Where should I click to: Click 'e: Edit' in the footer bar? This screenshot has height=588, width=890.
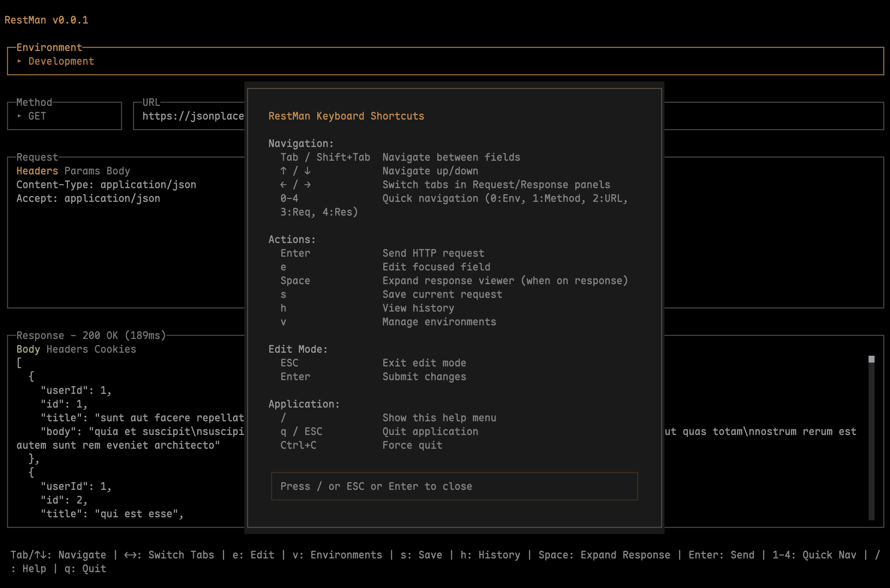coord(253,555)
